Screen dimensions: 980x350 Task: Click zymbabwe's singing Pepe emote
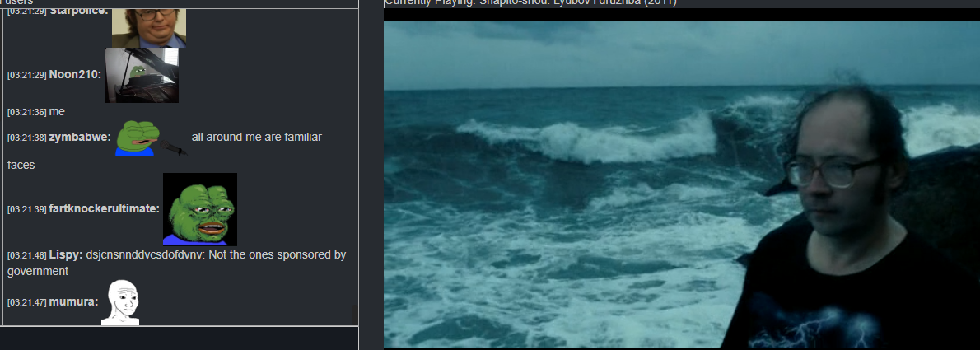138,138
